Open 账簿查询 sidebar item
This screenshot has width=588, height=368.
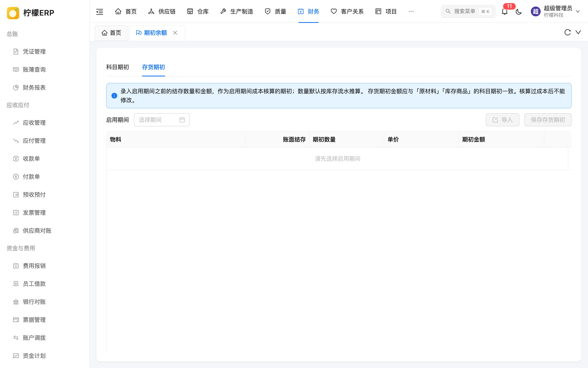coord(45,70)
